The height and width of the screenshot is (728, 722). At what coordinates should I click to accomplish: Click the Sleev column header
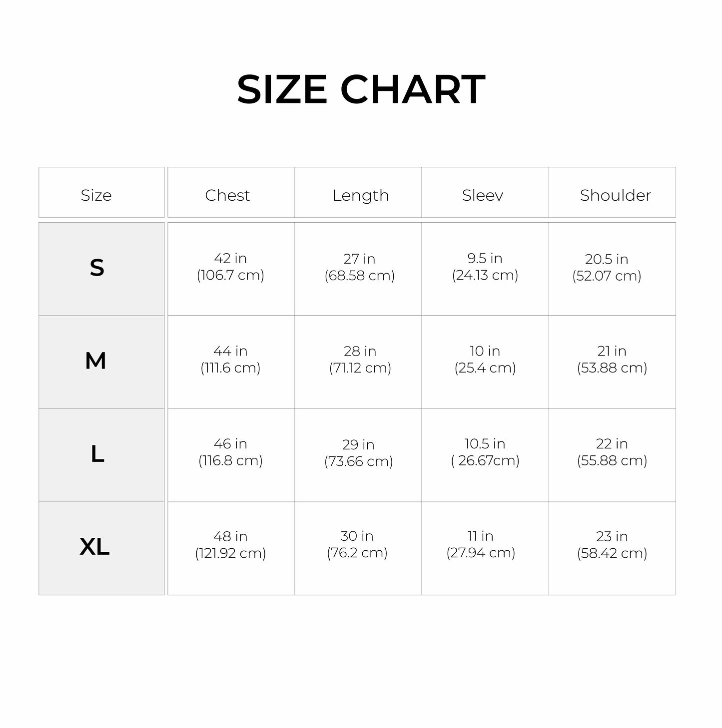(483, 195)
